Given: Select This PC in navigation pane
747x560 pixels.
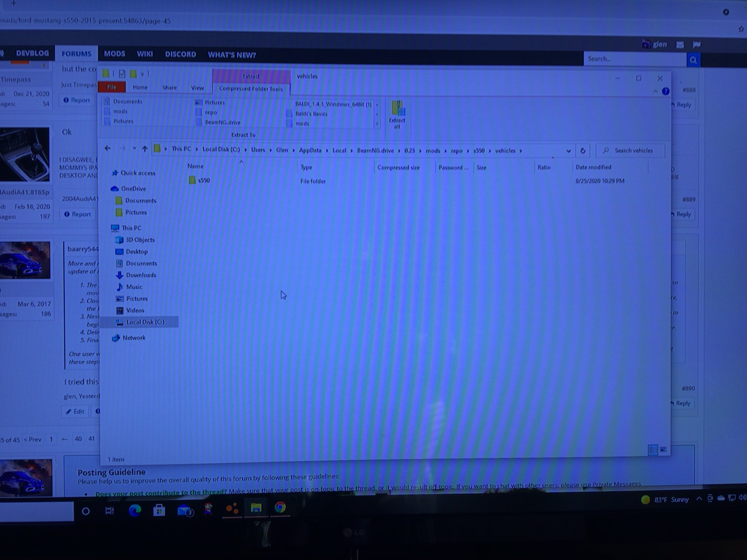Looking at the screenshot, I should pos(126,228).
